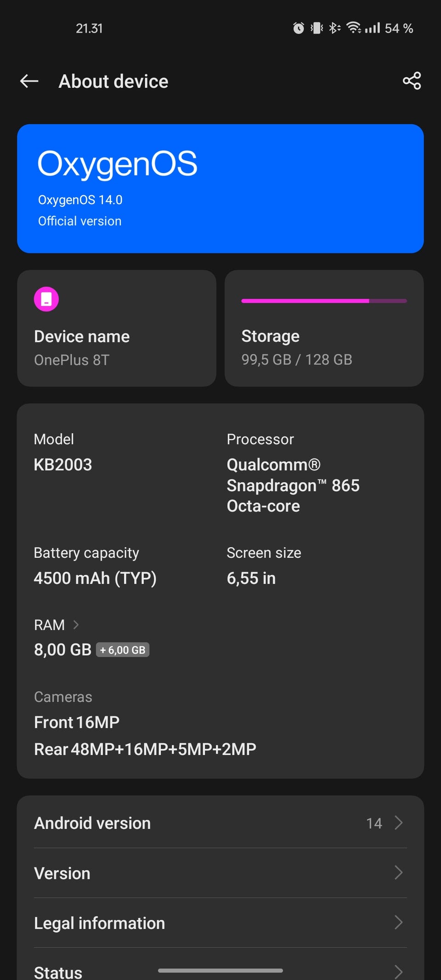
Task: Tap the pink storage usage bar
Action: pos(324,301)
